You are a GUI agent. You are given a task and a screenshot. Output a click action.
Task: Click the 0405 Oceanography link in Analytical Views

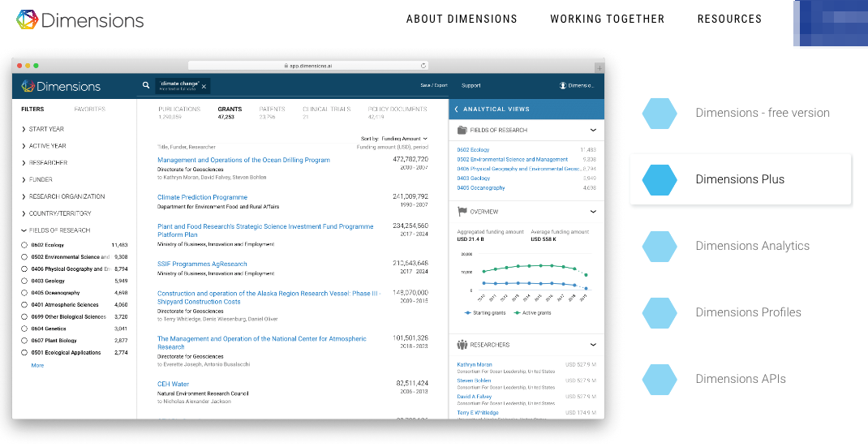point(481,187)
